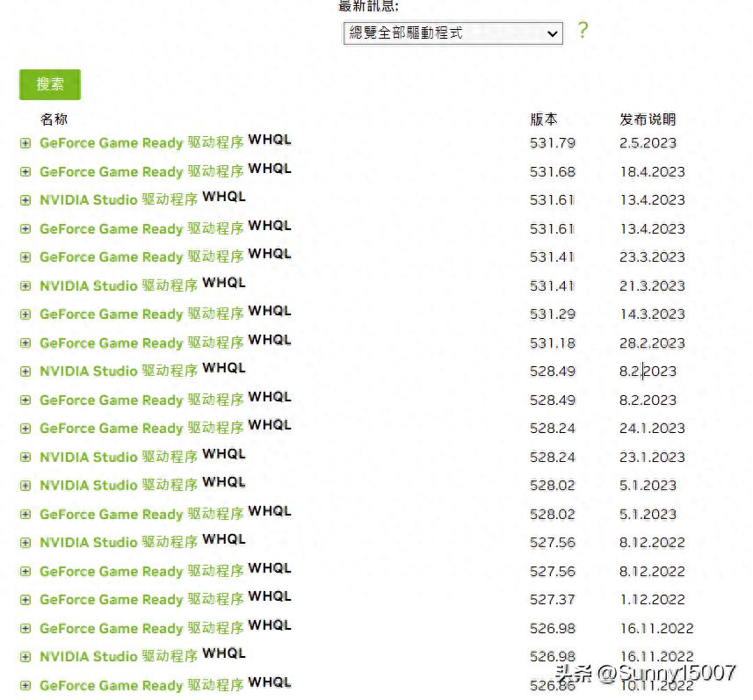Screen dimensions: 753x700
Task: Click version number 531.79
Action: [553, 143]
